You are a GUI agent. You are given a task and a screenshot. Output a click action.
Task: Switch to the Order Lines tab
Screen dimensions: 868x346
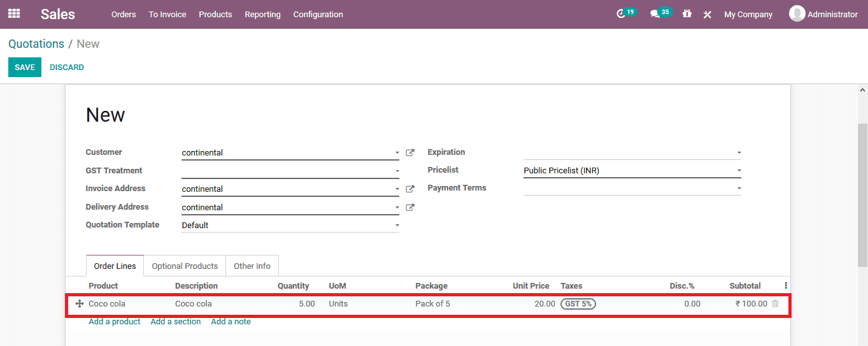tap(115, 266)
